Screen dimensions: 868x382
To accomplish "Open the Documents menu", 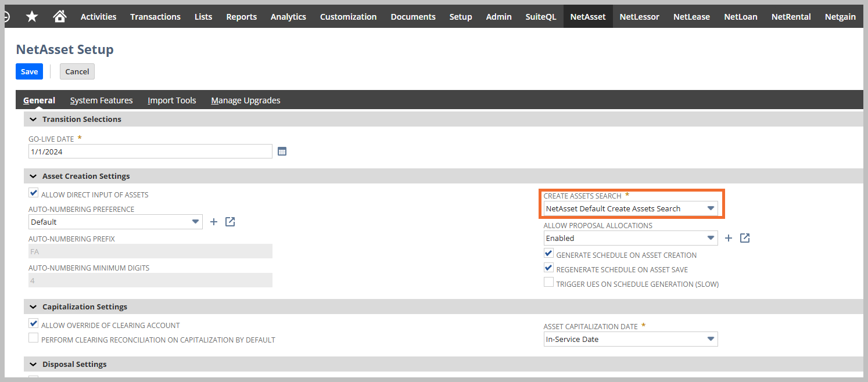I will tap(413, 17).
